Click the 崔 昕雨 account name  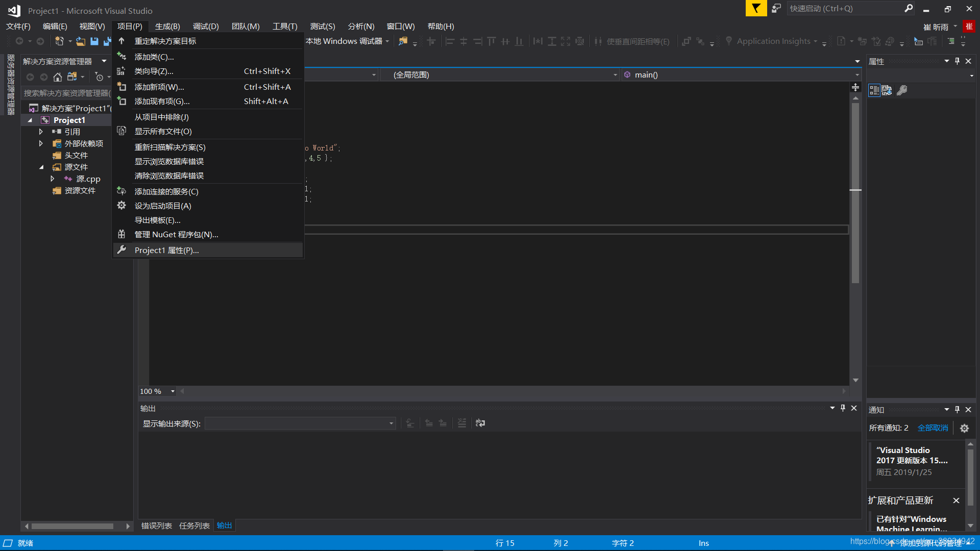pyautogui.click(x=936, y=27)
